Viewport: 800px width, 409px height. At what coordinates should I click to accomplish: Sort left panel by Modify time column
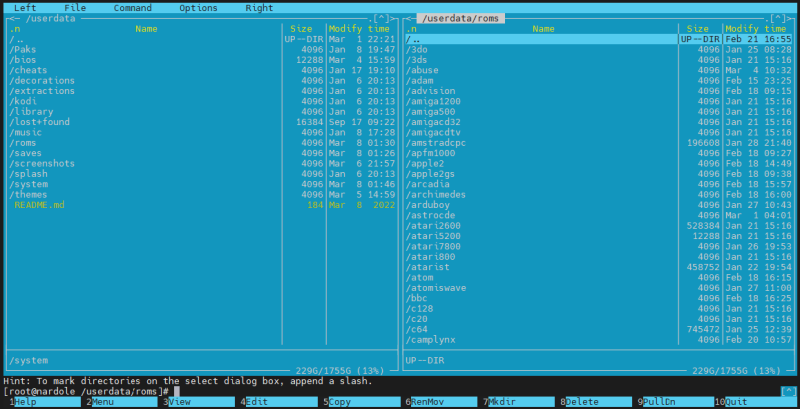pyautogui.click(x=359, y=29)
